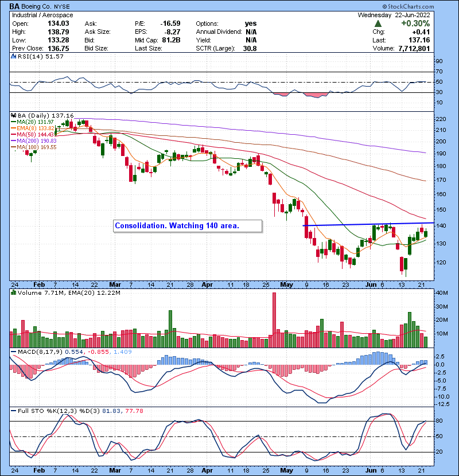
Task: Click the date Wednesday 22-Jun-2022
Action: pyautogui.click(x=394, y=15)
